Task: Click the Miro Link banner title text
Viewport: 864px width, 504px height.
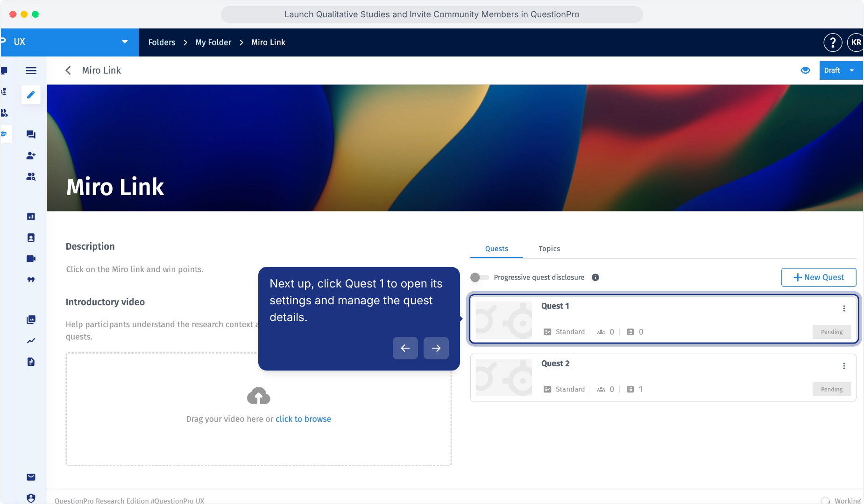Action: pos(115,187)
